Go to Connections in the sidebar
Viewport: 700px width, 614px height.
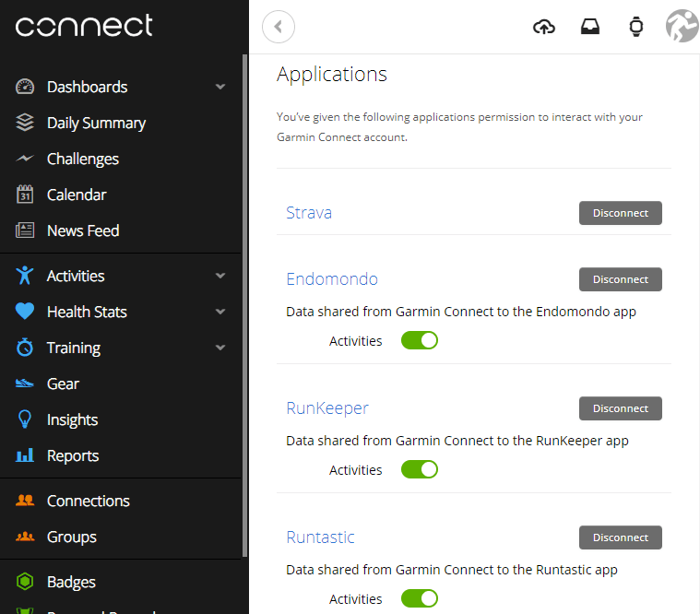[x=88, y=501]
